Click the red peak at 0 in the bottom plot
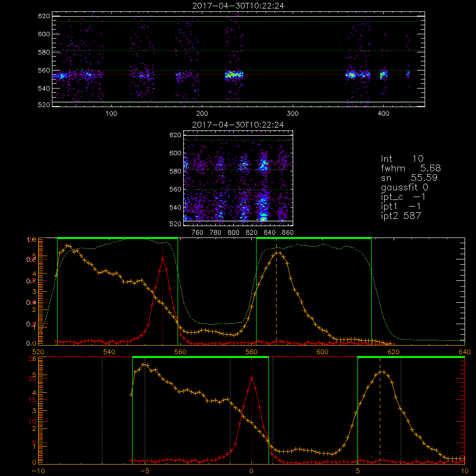This screenshot has height=476, width=476. [x=251, y=377]
